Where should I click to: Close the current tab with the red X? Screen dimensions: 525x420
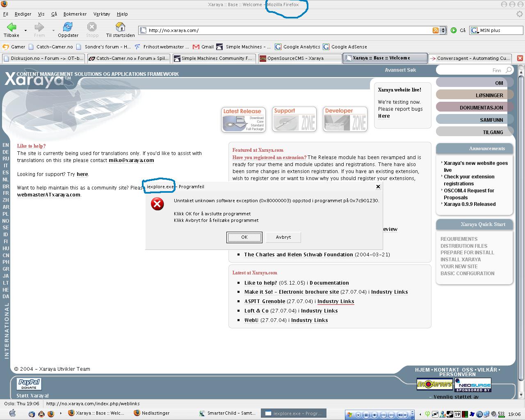(520, 58)
